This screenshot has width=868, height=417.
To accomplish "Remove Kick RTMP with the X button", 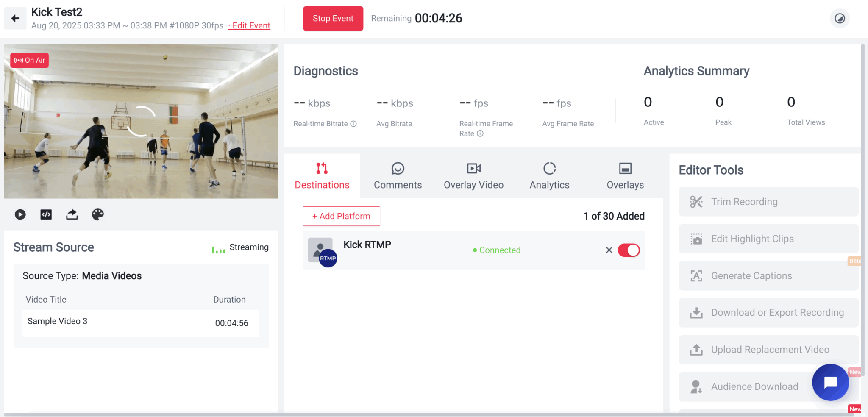I will click(x=609, y=250).
